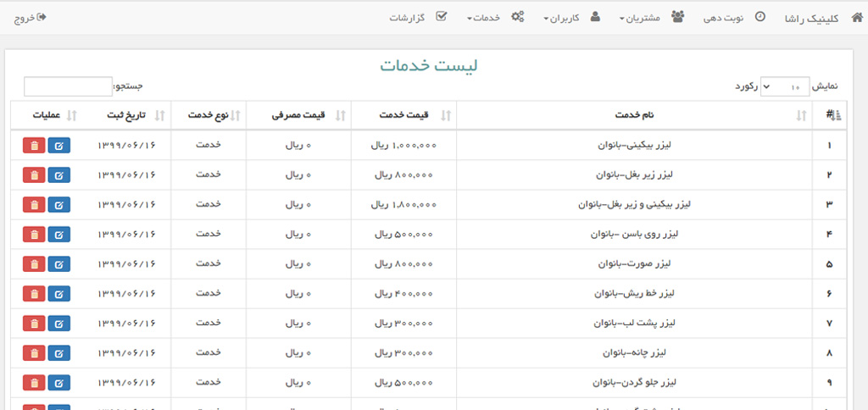Click the service name لیزر چانه-بانوان
868x410 pixels.
(634, 352)
